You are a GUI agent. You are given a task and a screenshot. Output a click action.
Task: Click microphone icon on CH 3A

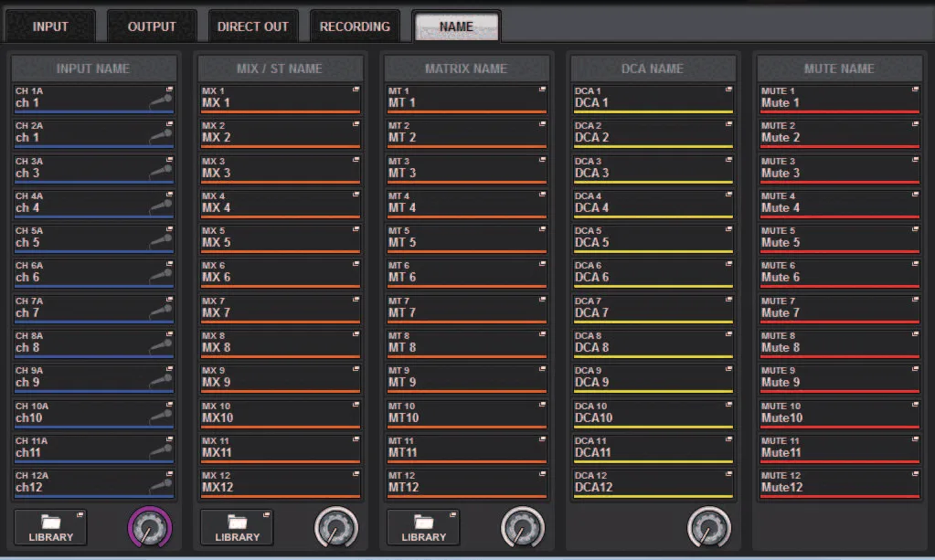161,172
